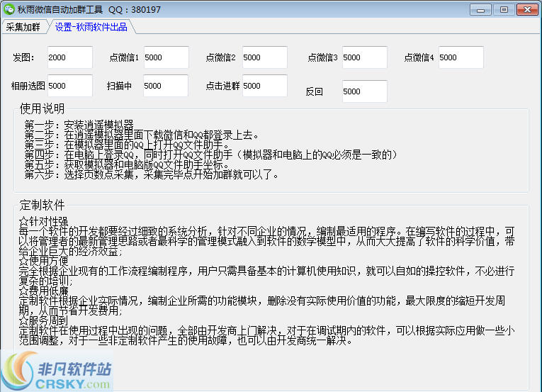Click the 发图: label
The width and height of the screenshot is (542, 392).
[x=23, y=57]
